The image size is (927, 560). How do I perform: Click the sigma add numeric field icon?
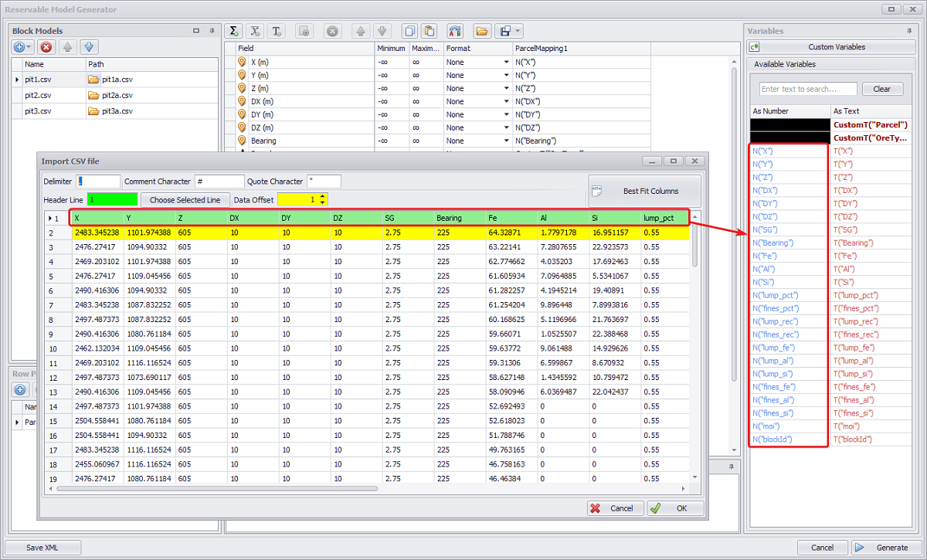[x=234, y=32]
